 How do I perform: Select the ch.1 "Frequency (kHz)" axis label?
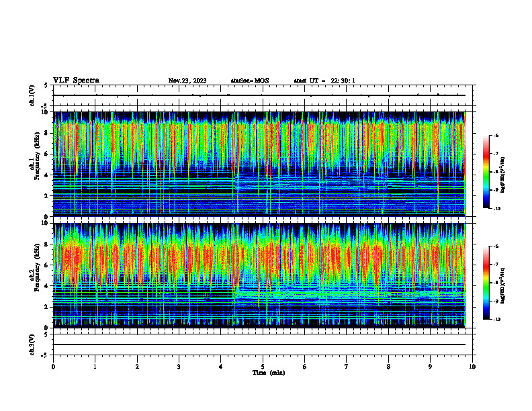[x=36, y=156]
